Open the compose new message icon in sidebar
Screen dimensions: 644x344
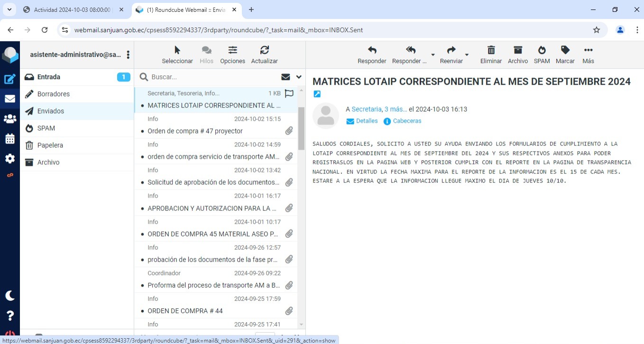[10, 79]
